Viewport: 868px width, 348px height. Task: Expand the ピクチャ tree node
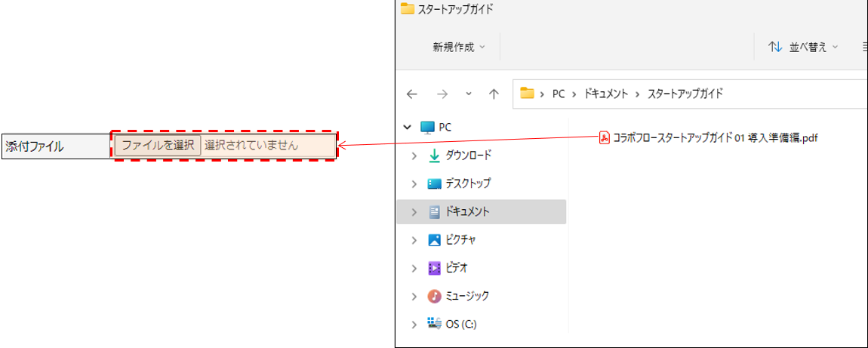pos(414,240)
